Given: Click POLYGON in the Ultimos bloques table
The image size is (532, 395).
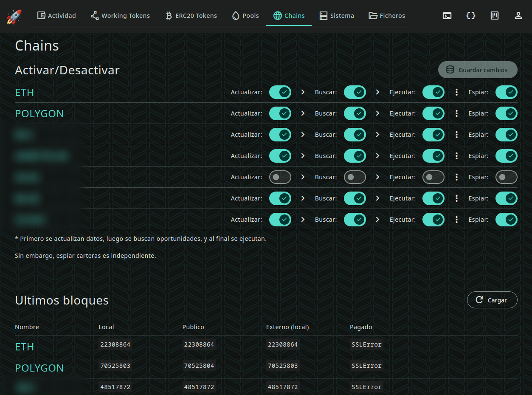Looking at the screenshot, I should (39, 368).
